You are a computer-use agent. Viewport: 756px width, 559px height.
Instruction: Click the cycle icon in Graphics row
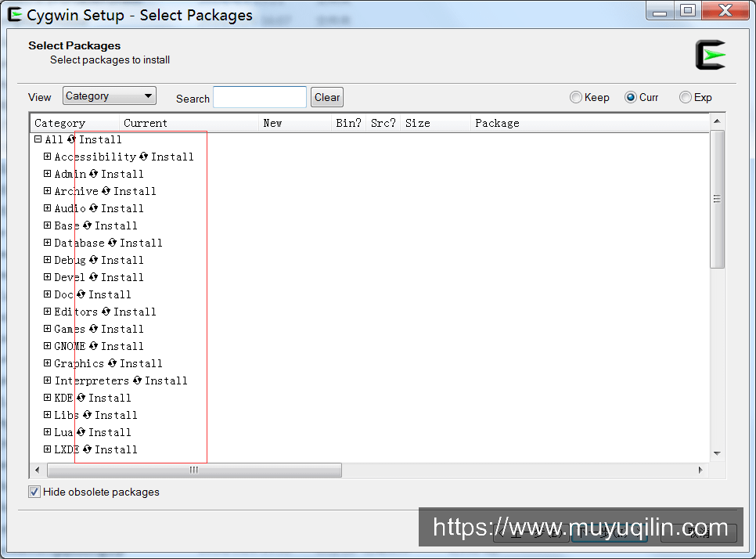tap(113, 363)
